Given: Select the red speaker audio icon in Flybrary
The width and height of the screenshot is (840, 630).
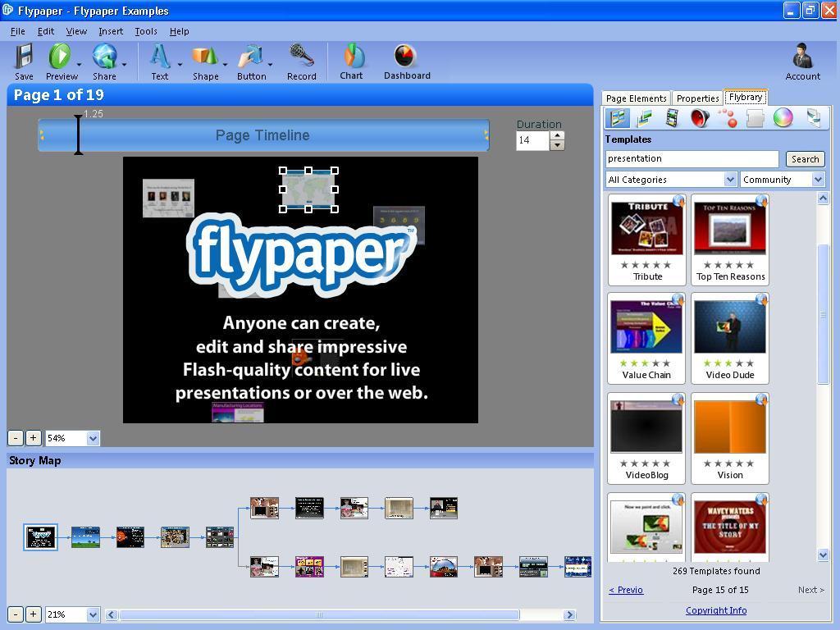Looking at the screenshot, I should (700, 118).
